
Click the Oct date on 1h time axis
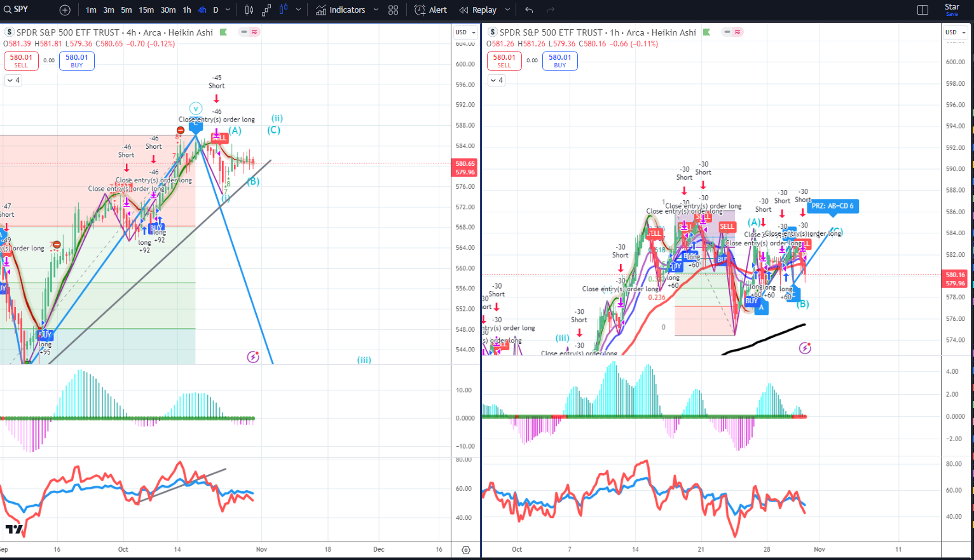pyautogui.click(x=517, y=549)
